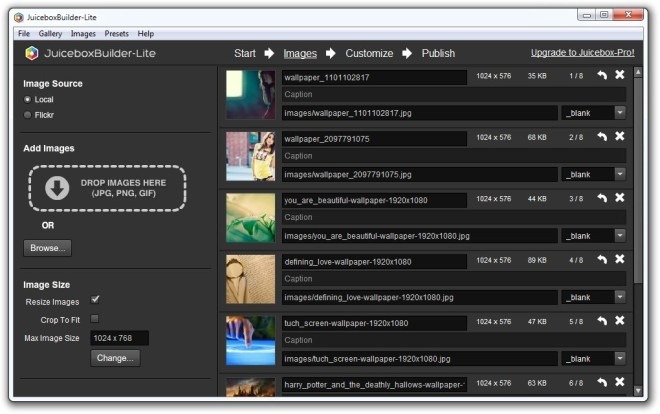This screenshot has width=660, height=414.
Task: Select Local image source
Action: click(28, 100)
